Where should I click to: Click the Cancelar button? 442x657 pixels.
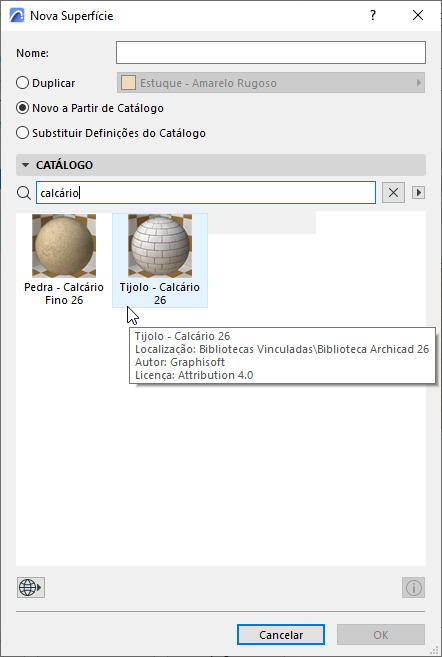click(x=281, y=635)
